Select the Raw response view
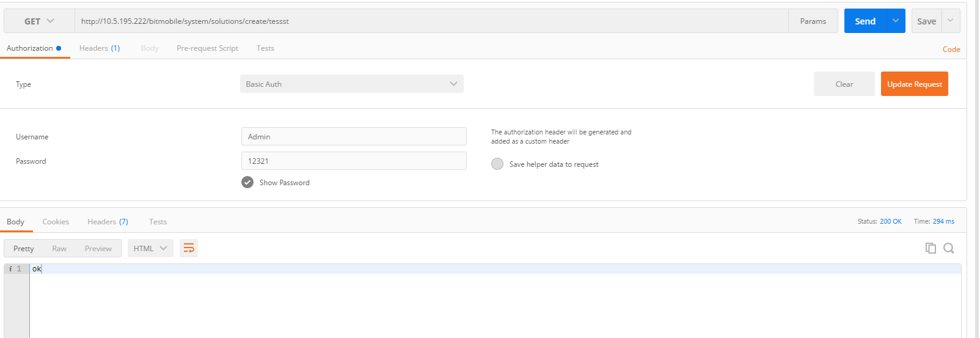This screenshot has height=338, width=980. [59, 249]
